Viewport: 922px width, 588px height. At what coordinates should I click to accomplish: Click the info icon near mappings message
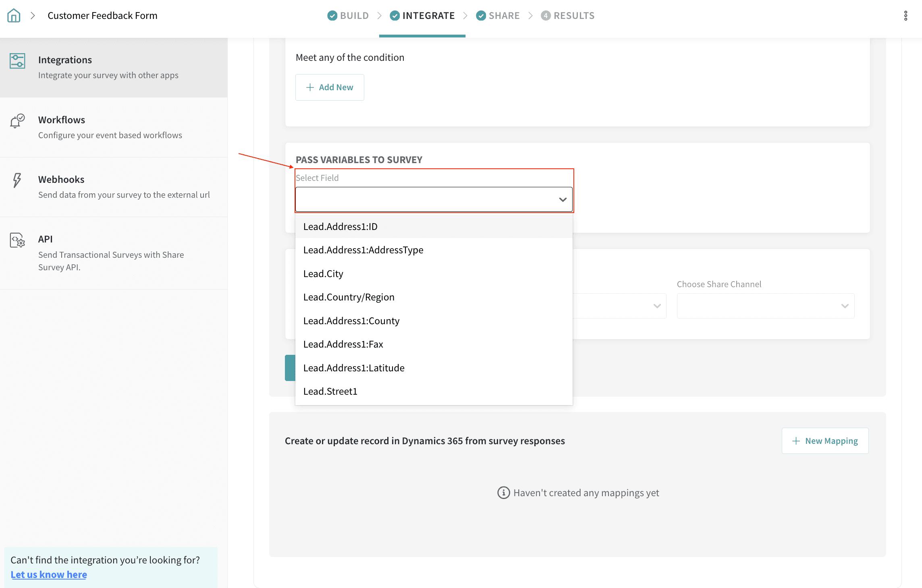[x=503, y=493]
